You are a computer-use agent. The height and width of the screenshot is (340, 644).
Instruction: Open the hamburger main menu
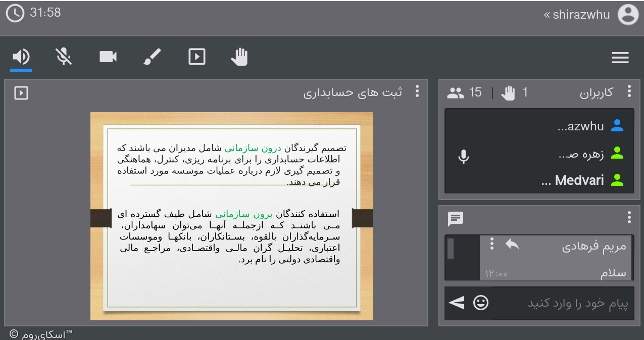(x=620, y=58)
